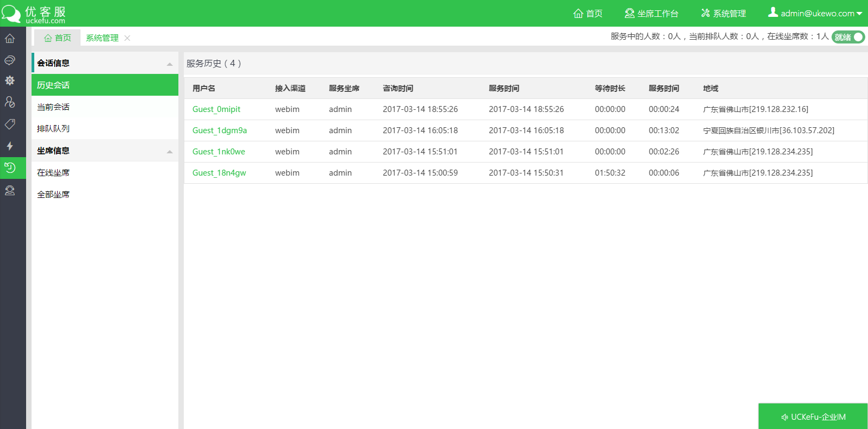Switch to the 系统管理 tab
The image size is (868, 429).
pyautogui.click(x=102, y=38)
